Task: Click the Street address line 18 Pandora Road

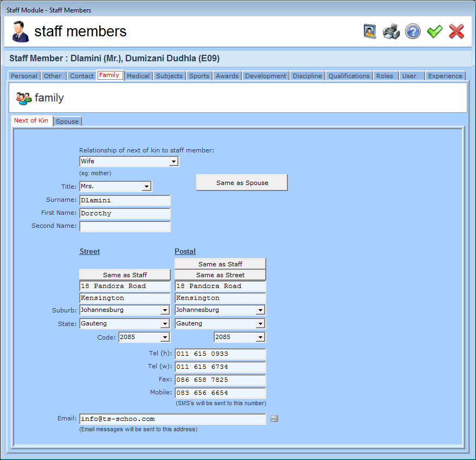Action: 125,286
